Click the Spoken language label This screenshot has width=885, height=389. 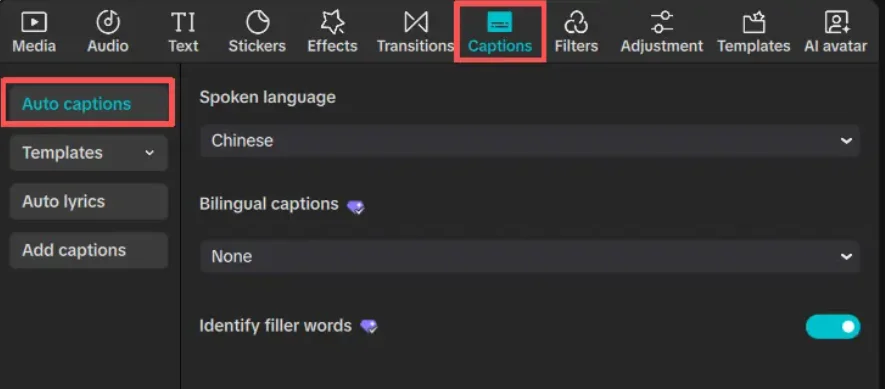(268, 97)
